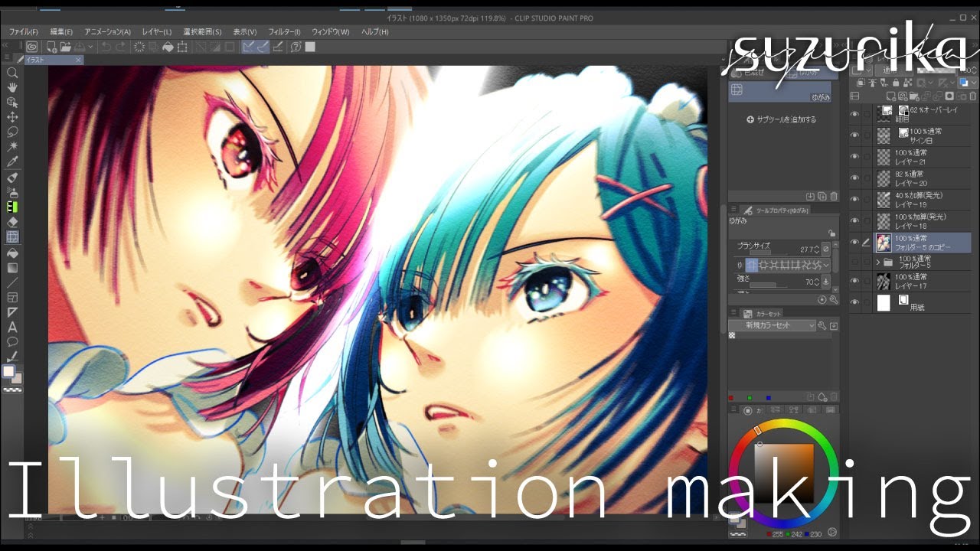Click the Scale/transform command bar icon
The height and width of the screenshot is (551, 980).
pyautogui.click(x=182, y=47)
